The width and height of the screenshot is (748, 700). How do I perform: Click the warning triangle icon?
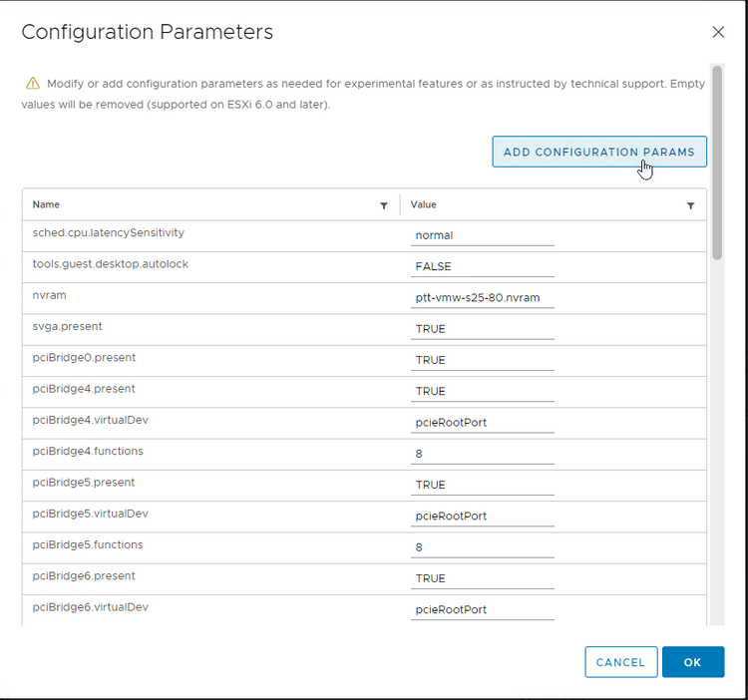coord(33,84)
